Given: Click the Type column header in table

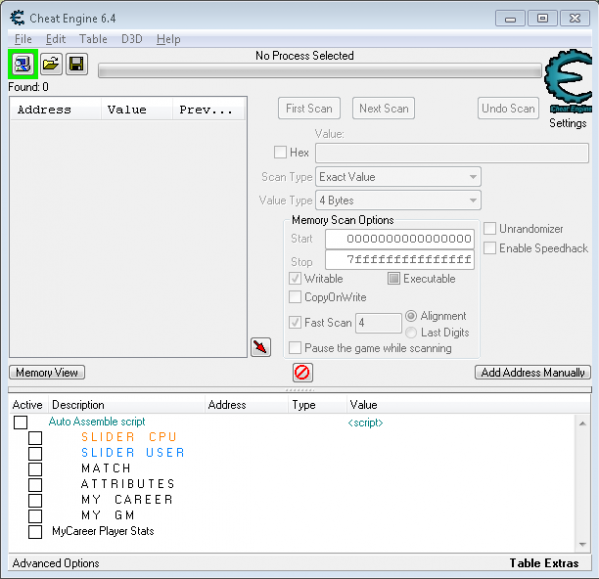Looking at the screenshot, I should (x=317, y=405).
